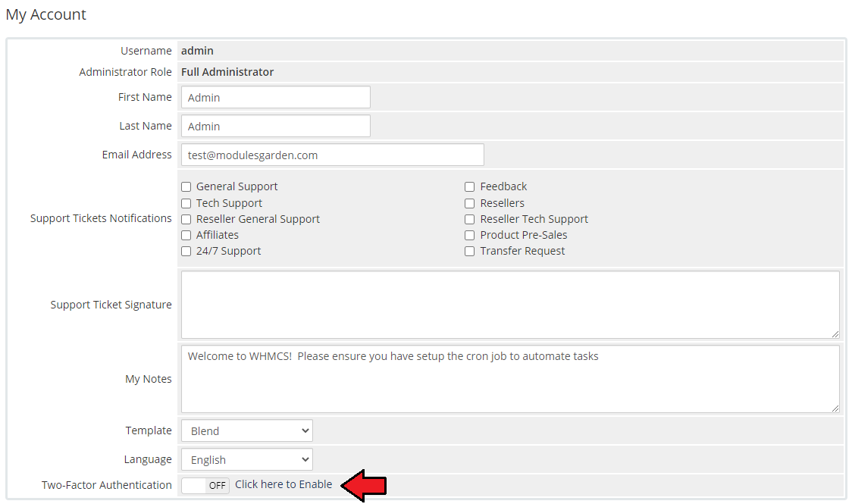Click the 'My Notes' label
This screenshot has width=852, height=504.
[x=149, y=379]
